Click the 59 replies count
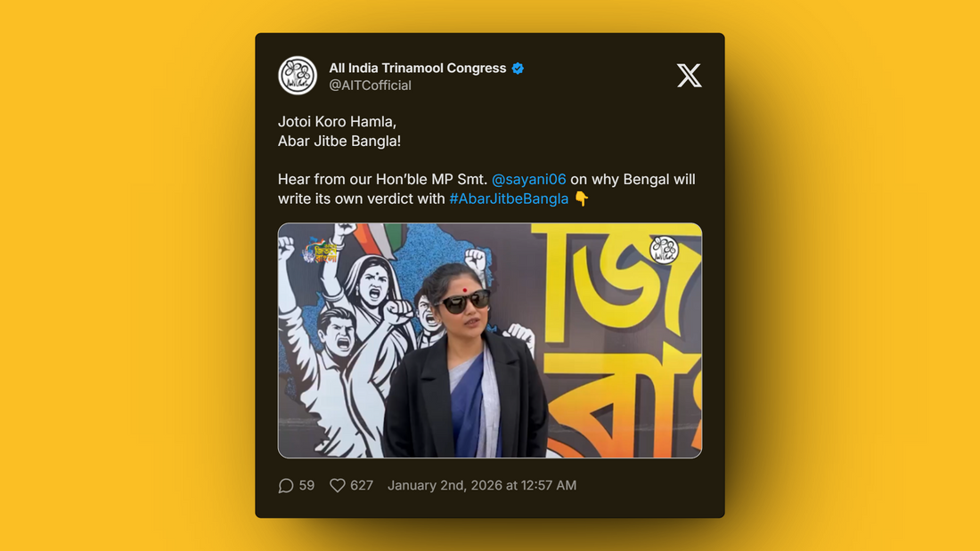 click(306, 485)
